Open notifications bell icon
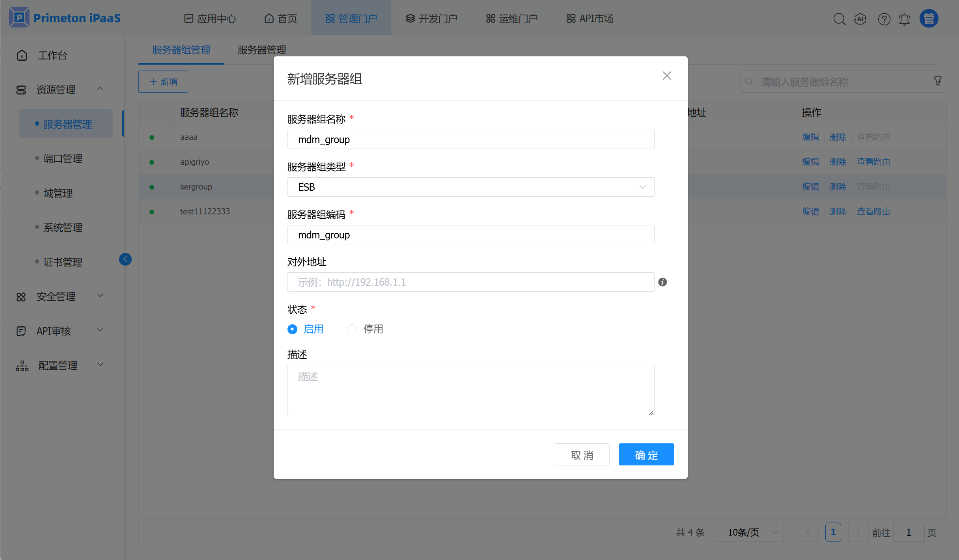This screenshot has width=959, height=560. [904, 19]
